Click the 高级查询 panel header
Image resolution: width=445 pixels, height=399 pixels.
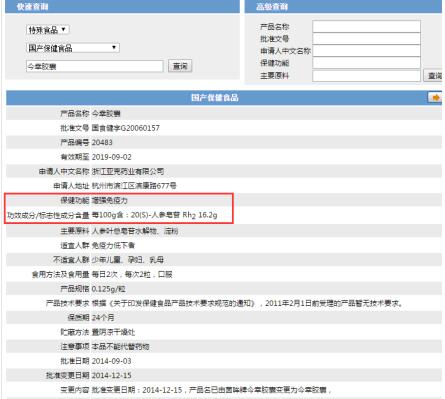[343, 7]
